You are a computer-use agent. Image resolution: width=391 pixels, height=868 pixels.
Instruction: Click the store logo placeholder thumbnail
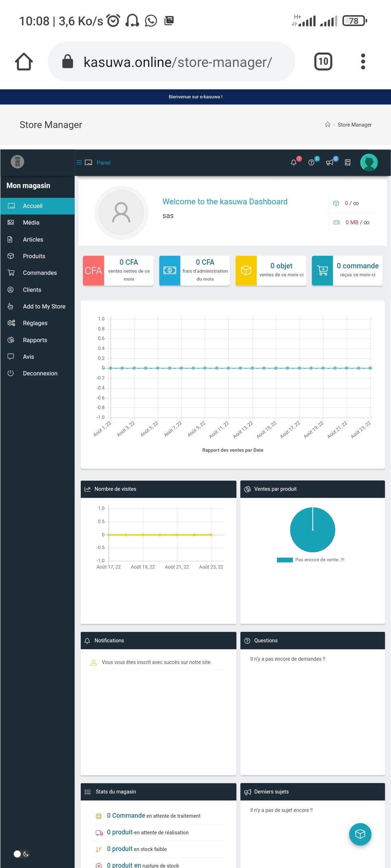[17, 162]
